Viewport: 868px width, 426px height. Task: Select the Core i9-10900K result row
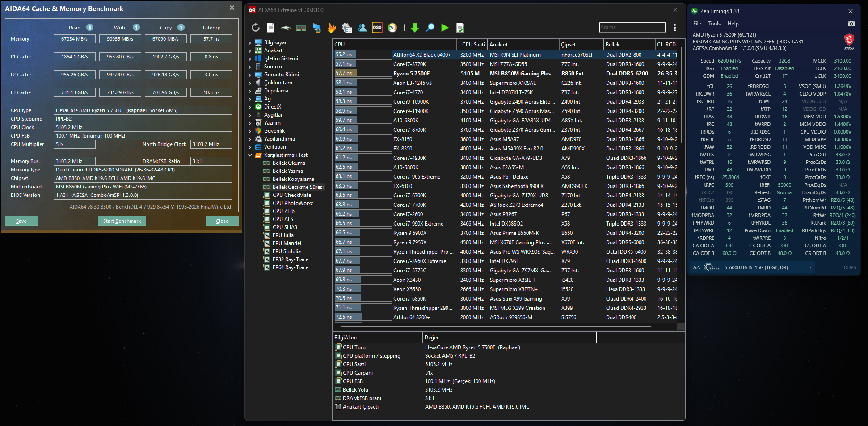(x=506, y=101)
